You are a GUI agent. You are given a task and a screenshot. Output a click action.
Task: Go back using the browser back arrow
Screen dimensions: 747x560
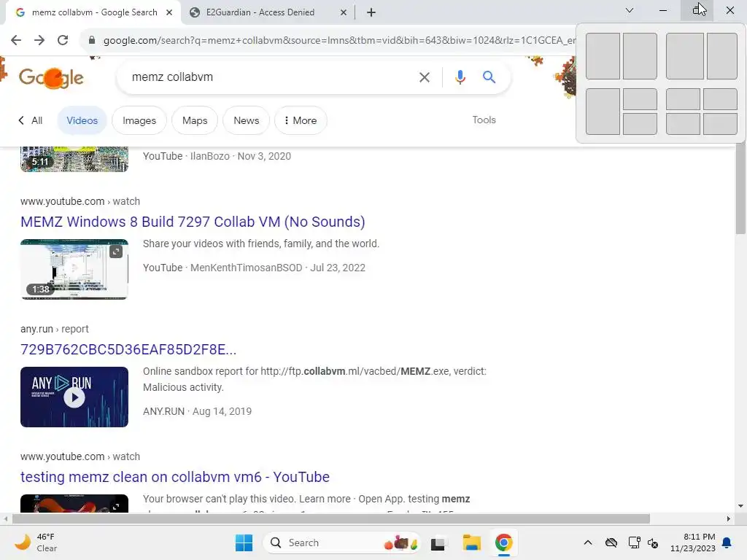16,40
